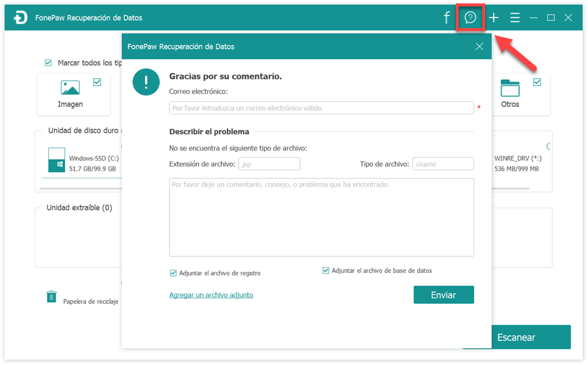This screenshot has width=588, height=365.
Task: Select the Otros folder icon
Action: click(x=510, y=89)
